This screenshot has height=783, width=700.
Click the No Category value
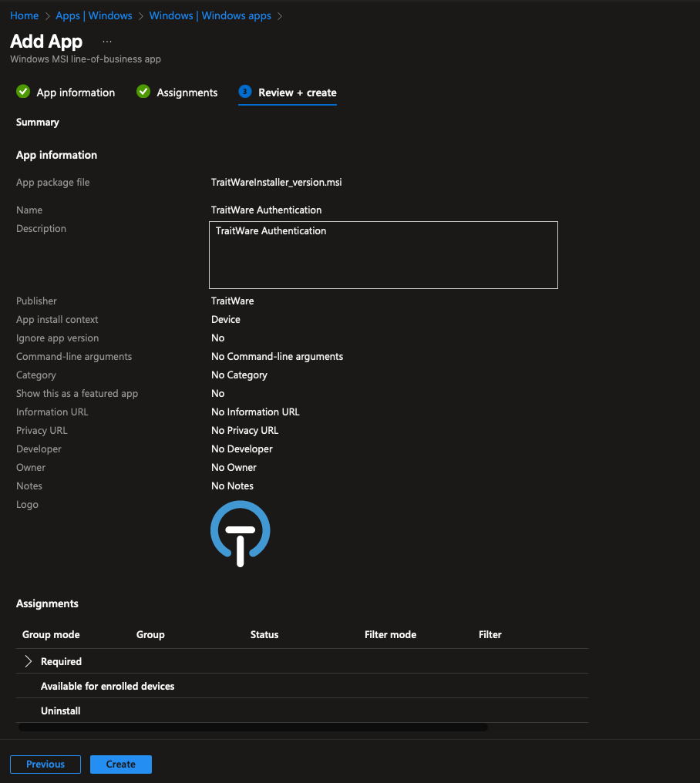point(239,375)
